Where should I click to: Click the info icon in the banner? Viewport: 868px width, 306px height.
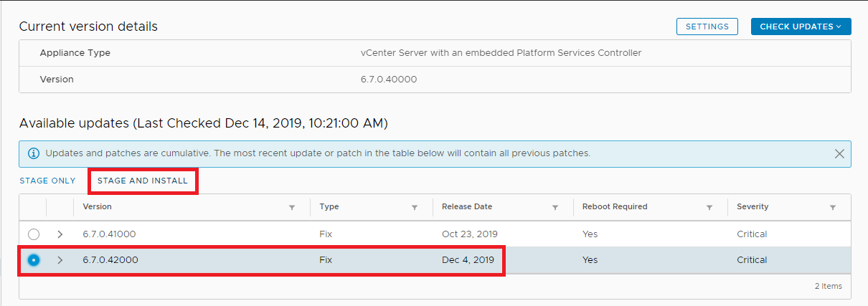pyautogui.click(x=33, y=153)
